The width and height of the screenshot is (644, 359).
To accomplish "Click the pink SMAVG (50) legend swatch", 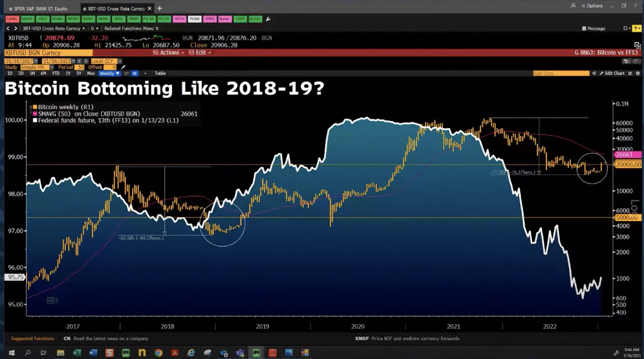I will (35, 114).
